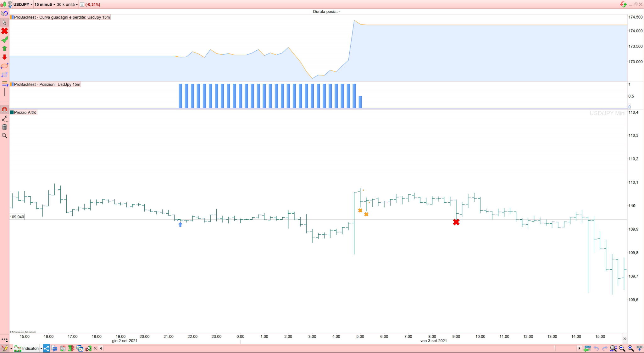The image size is (644, 353).
Task: Toggle the link group icon beside USDJPY
Action: click(10, 4)
